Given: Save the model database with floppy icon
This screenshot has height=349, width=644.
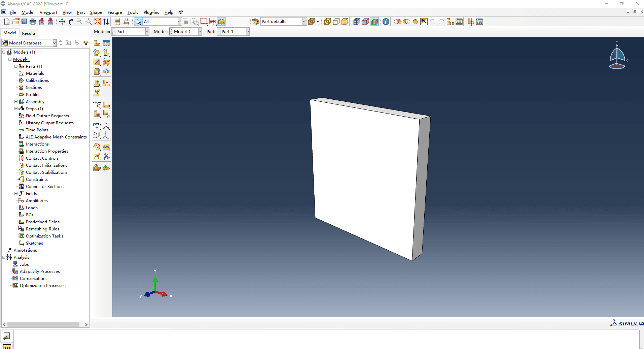Looking at the screenshot, I should click(24, 22).
